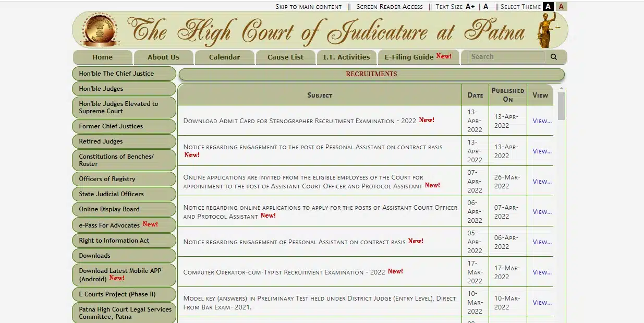Open the I.T. Activities tab
The width and height of the screenshot is (644, 323).
click(x=347, y=57)
